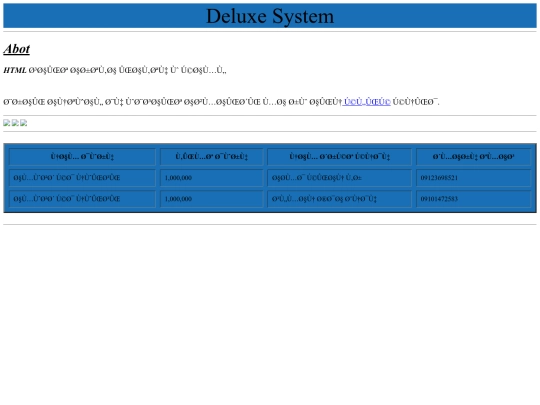The width and height of the screenshot is (540, 405).
Task: Click the first-column cell in the 09101472583 row
Action: [x=82, y=199]
